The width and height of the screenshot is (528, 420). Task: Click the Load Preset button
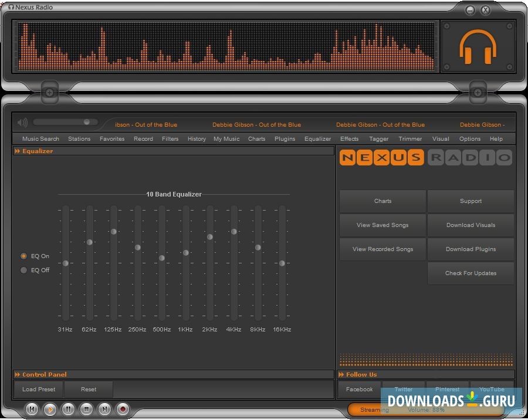[38, 389]
